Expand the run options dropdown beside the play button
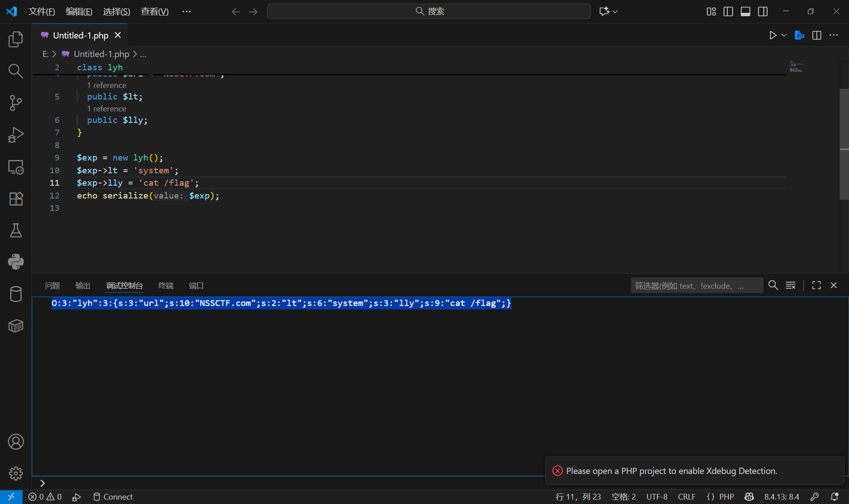 tap(783, 35)
